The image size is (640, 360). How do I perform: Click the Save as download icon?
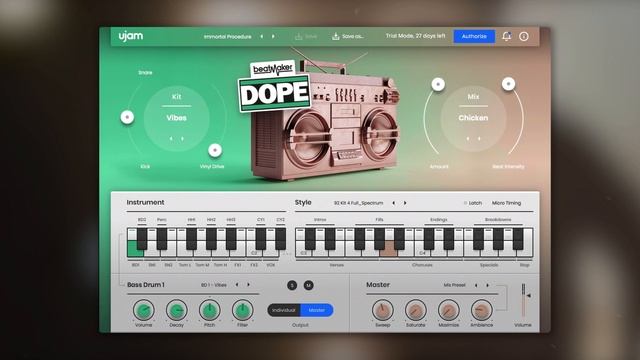tap(336, 36)
